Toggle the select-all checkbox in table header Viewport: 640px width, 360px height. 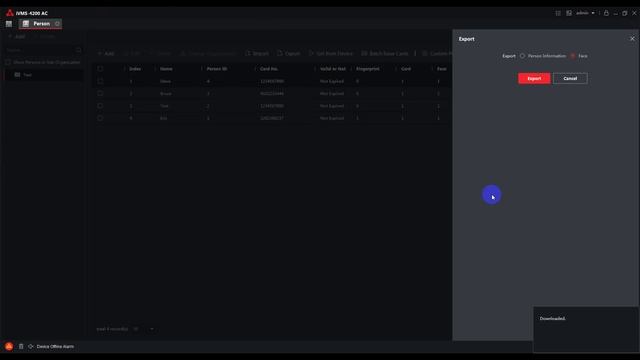pos(100,69)
